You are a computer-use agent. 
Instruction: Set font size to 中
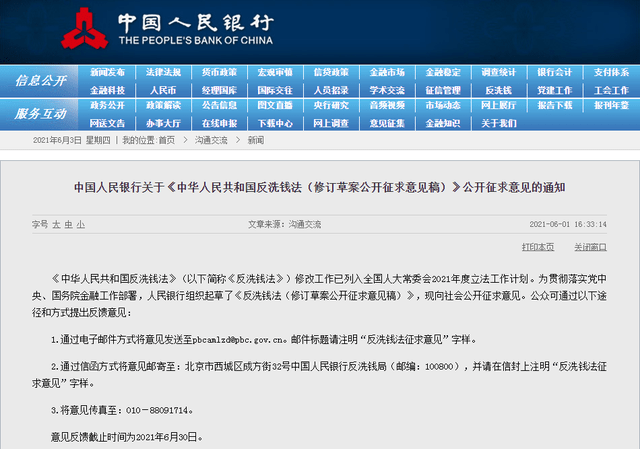(69, 224)
